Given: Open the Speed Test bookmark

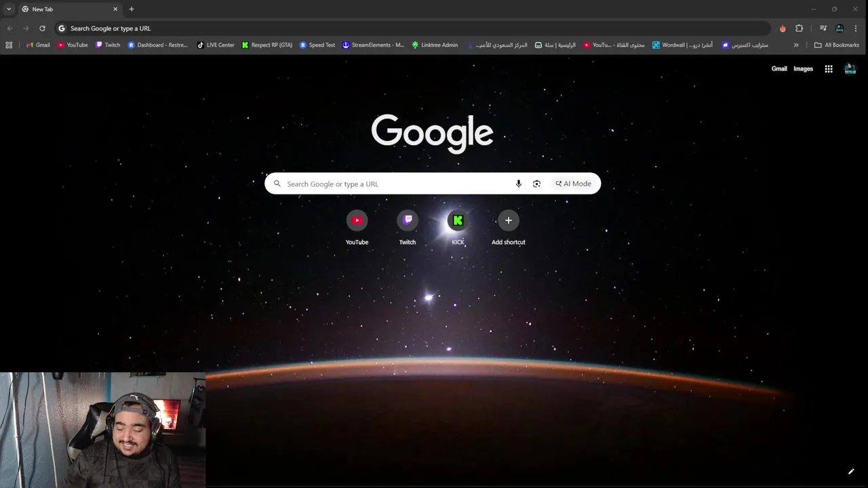Looking at the screenshot, I should 317,45.
